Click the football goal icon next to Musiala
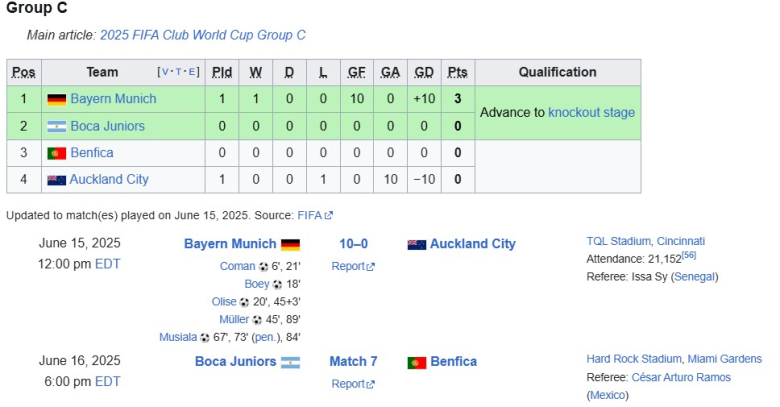Screen dimensions: 780x407 (205, 338)
